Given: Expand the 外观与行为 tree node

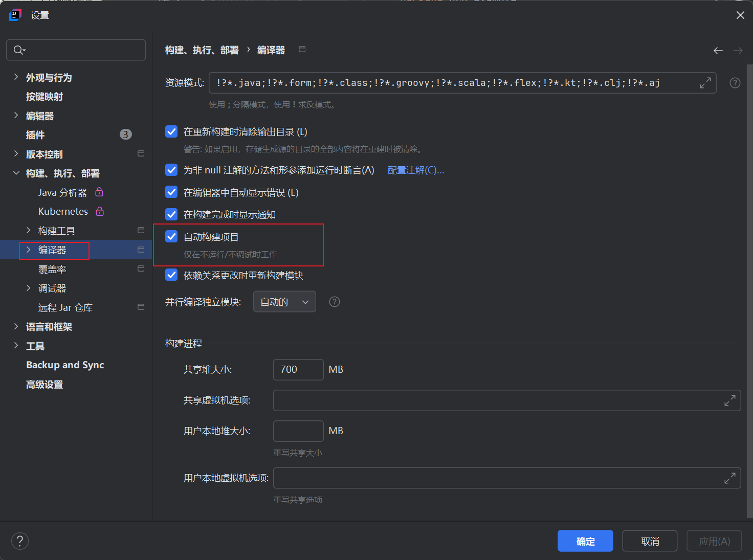Looking at the screenshot, I should coord(16,77).
